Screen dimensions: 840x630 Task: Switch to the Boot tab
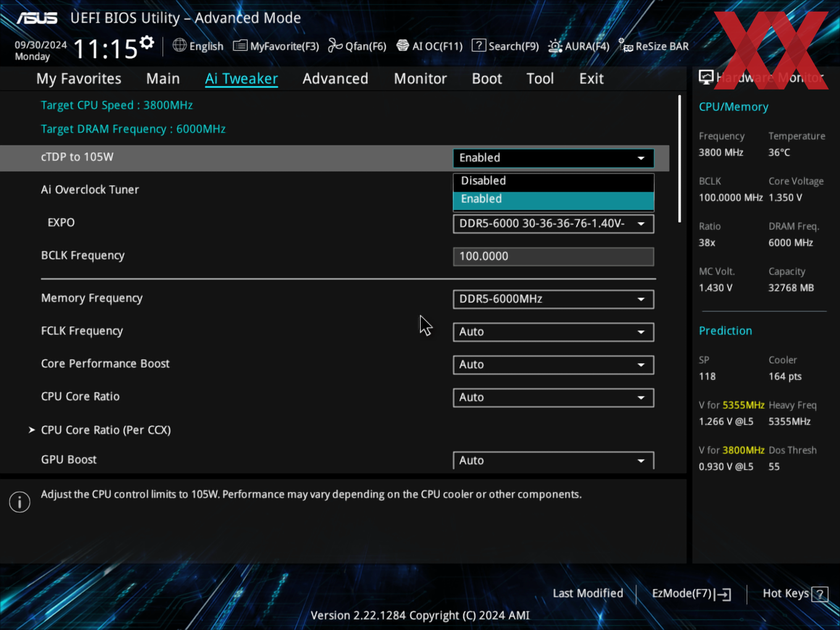[487, 78]
